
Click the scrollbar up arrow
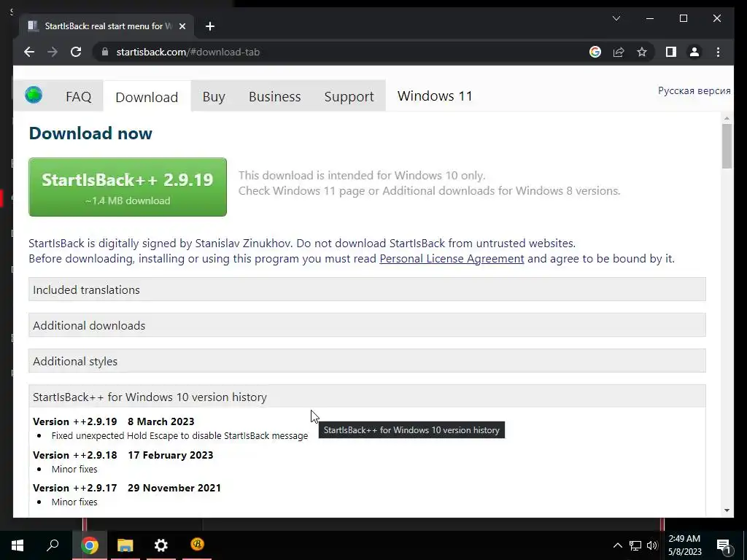727,117
